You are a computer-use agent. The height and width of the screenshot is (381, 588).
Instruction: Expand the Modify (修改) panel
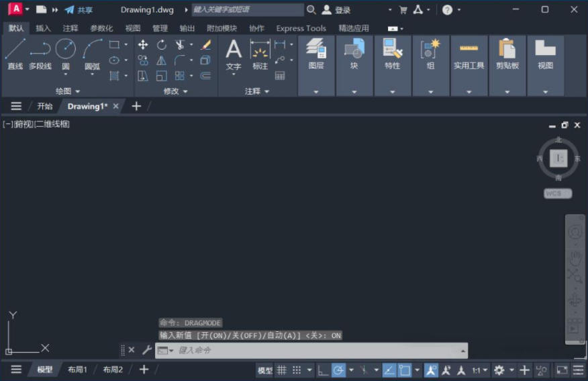pos(175,91)
